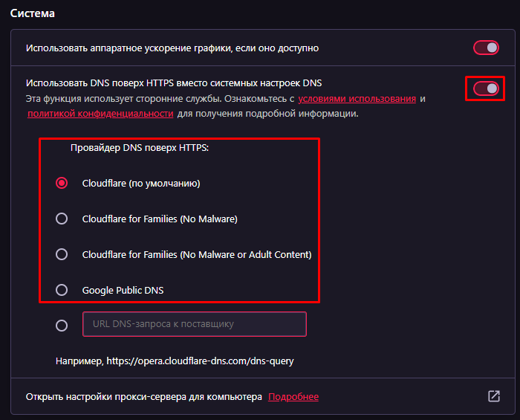Image resolution: width=520 pixels, height=420 pixels.
Task: Click the external-link icon for proxy settings
Action: click(x=494, y=396)
